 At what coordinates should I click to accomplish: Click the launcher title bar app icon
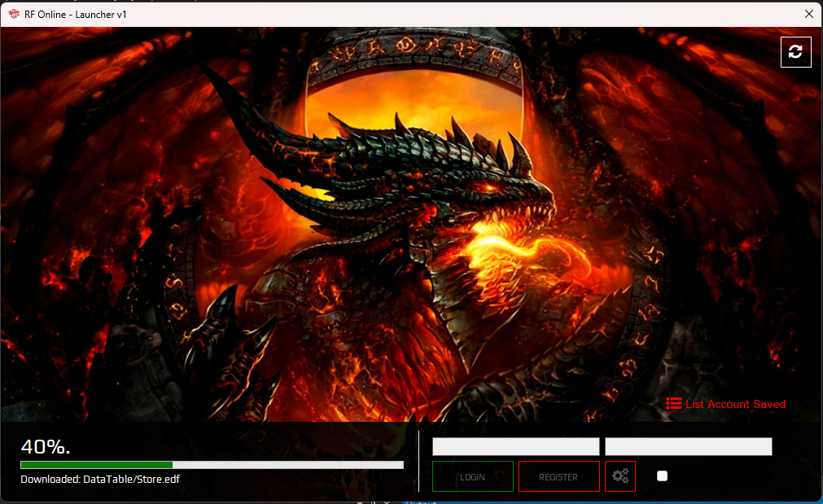(x=14, y=14)
